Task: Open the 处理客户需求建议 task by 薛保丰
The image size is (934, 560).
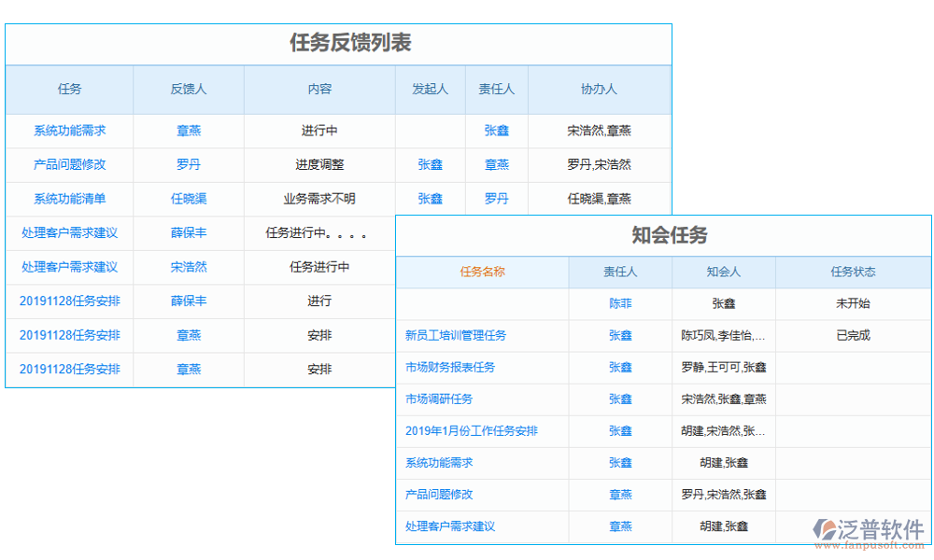Action: pyautogui.click(x=69, y=232)
